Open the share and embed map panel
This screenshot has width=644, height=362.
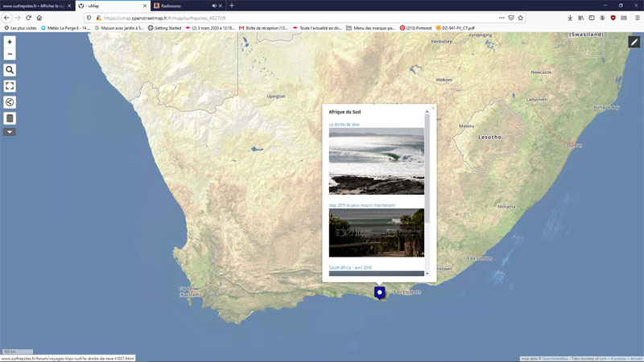tap(10, 102)
